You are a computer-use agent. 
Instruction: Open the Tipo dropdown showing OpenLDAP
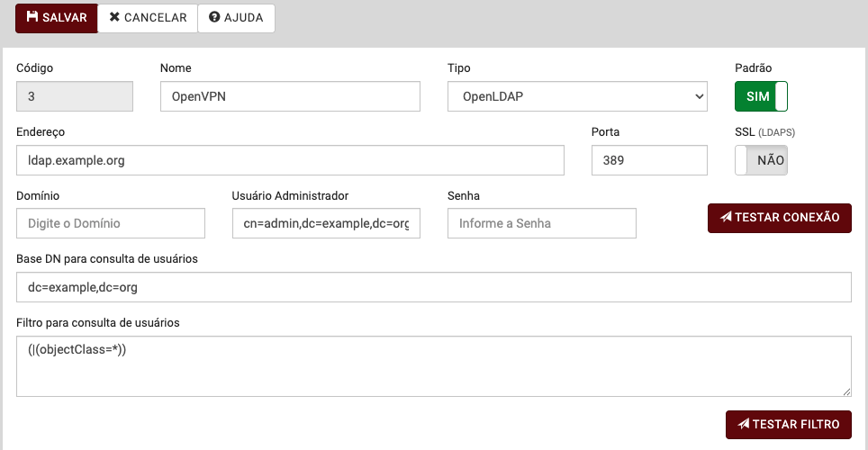[577, 96]
